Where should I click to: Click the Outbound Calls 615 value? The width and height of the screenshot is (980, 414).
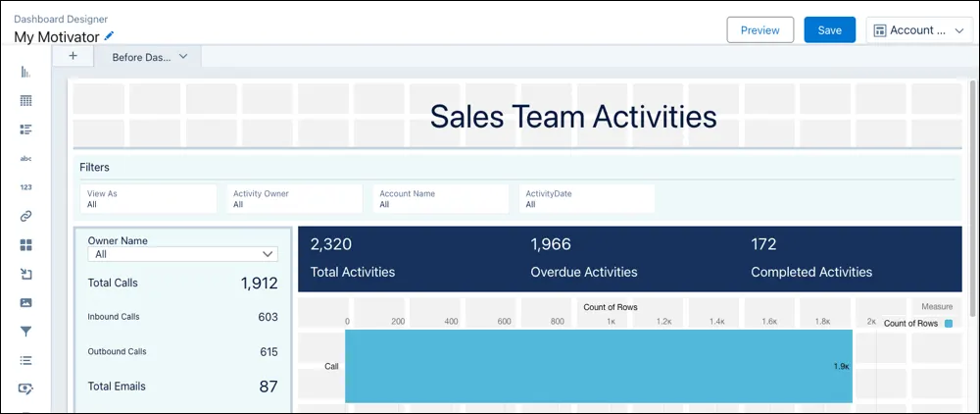pos(269,351)
